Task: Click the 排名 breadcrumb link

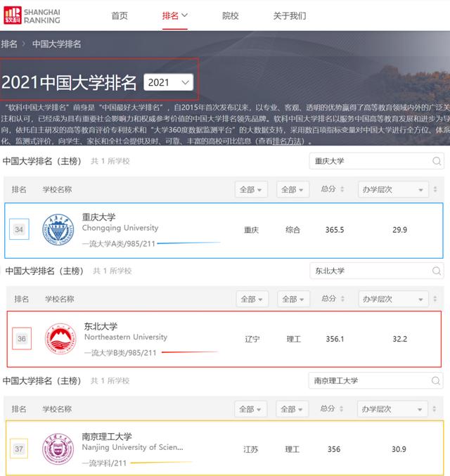Action: tap(9, 44)
